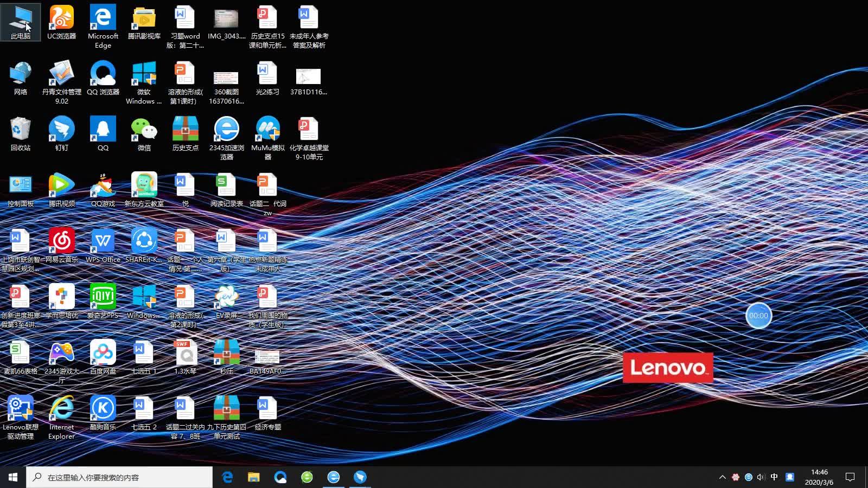The image size is (868, 488).
Task: Select the 新东方云教室 shortcut
Action: pos(144,190)
